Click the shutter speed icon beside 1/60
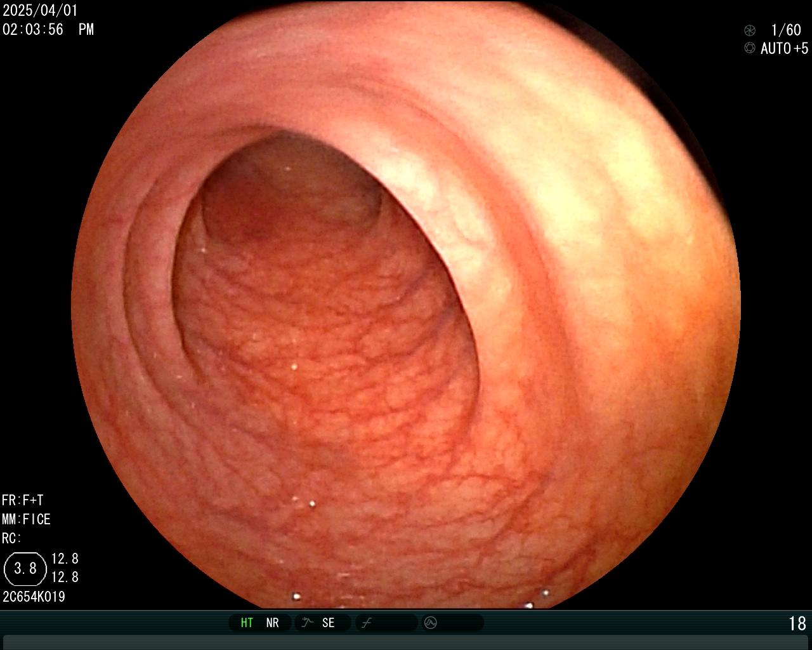 click(x=750, y=30)
